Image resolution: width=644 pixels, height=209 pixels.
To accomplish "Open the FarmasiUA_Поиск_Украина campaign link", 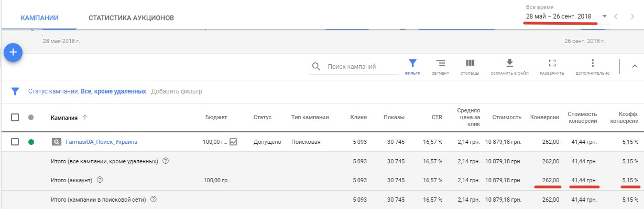I will [x=102, y=142].
